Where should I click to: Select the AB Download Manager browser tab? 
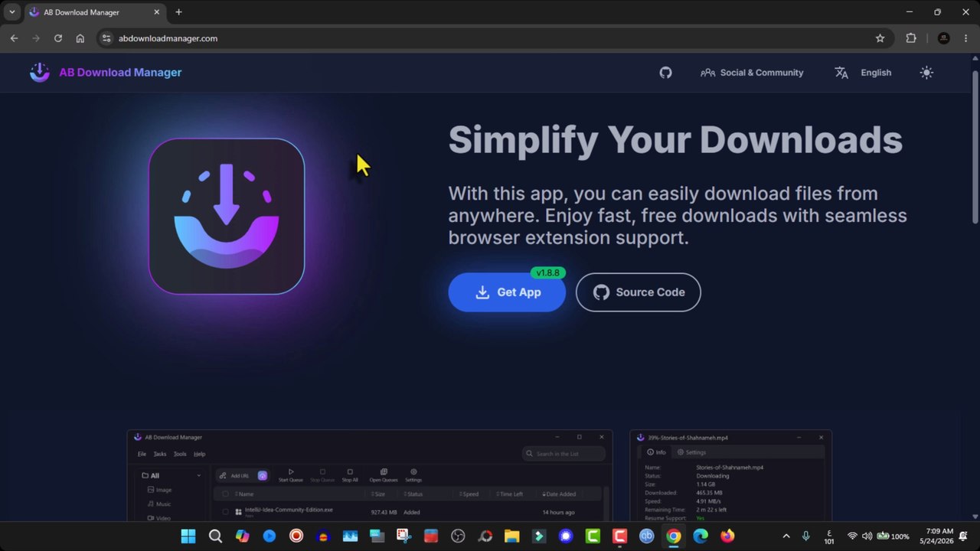click(96, 12)
